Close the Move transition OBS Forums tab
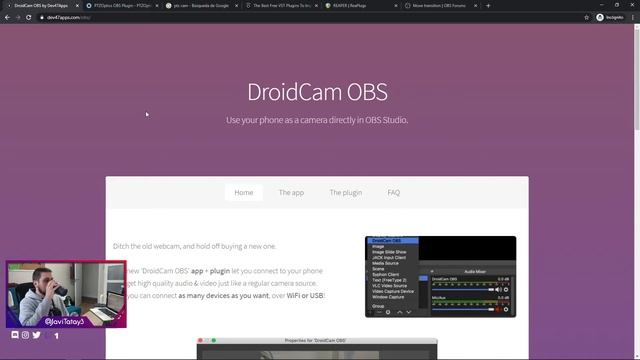 (475, 6)
